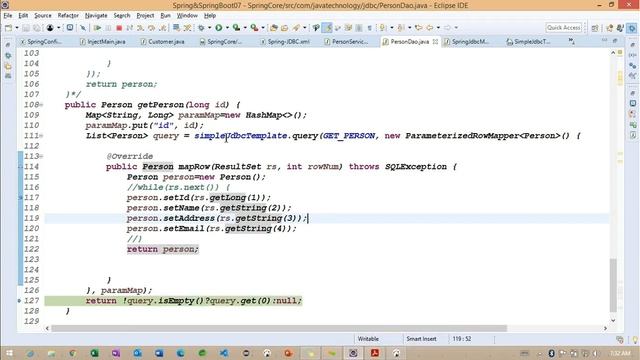Close the PersonDao.java tab

click(436, 42)
